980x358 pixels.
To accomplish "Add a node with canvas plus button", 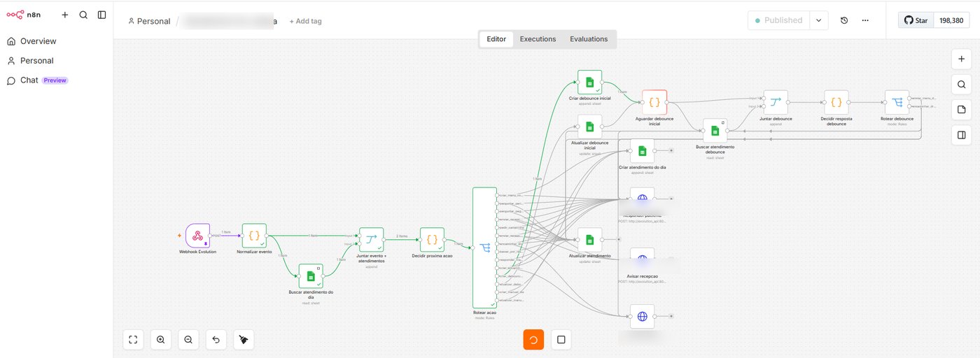I will point(961,59).
